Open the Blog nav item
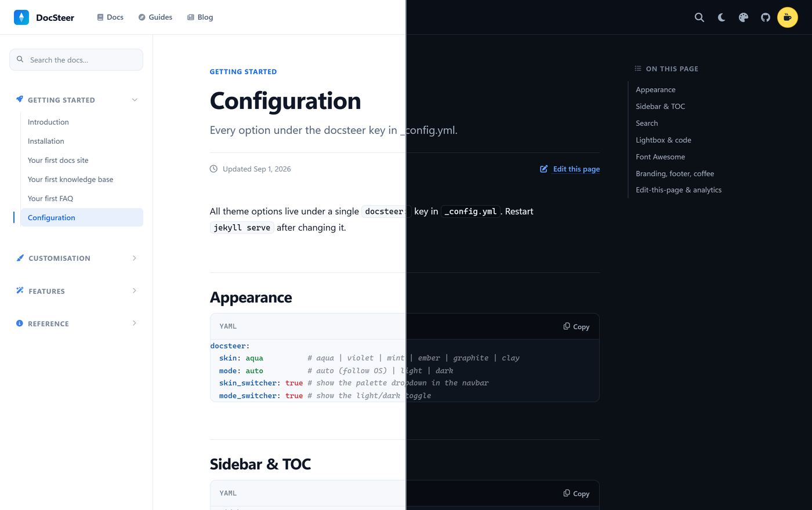The width and height of the screenshot is (812, 510). pos(200,17)
